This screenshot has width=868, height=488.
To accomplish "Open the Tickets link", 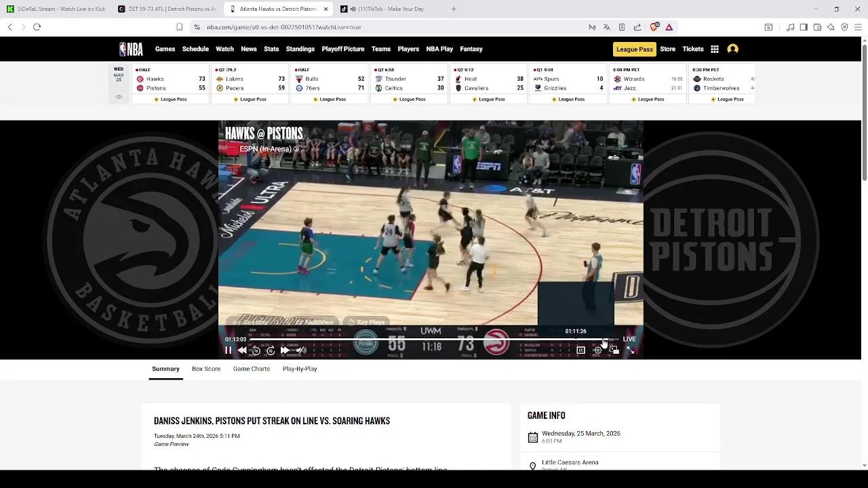I will (x=693, y=49).
